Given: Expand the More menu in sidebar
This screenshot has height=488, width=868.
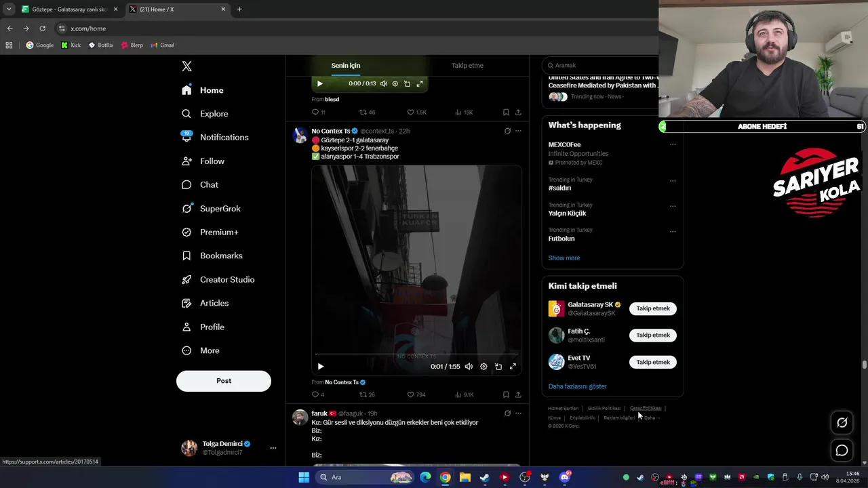Looking at the screenshot, I should (201, 350).
